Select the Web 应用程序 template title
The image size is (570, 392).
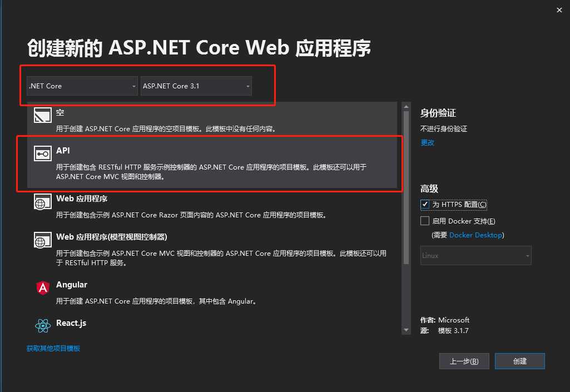82,199
